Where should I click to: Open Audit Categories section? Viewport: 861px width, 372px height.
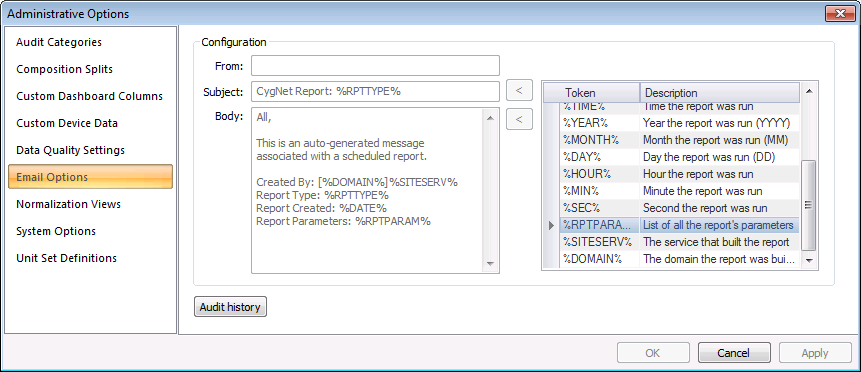point(59,42)
